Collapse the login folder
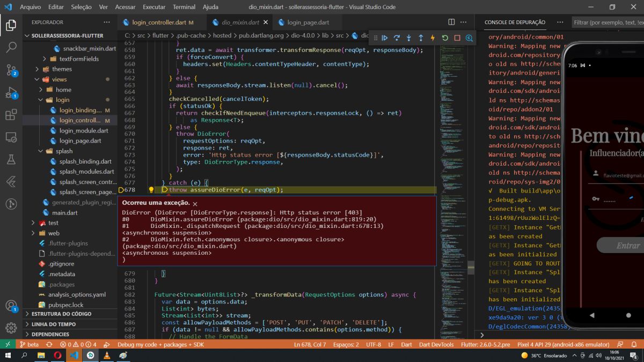Image resolution: width=644 pixels, height=362 pixels. 62,100
